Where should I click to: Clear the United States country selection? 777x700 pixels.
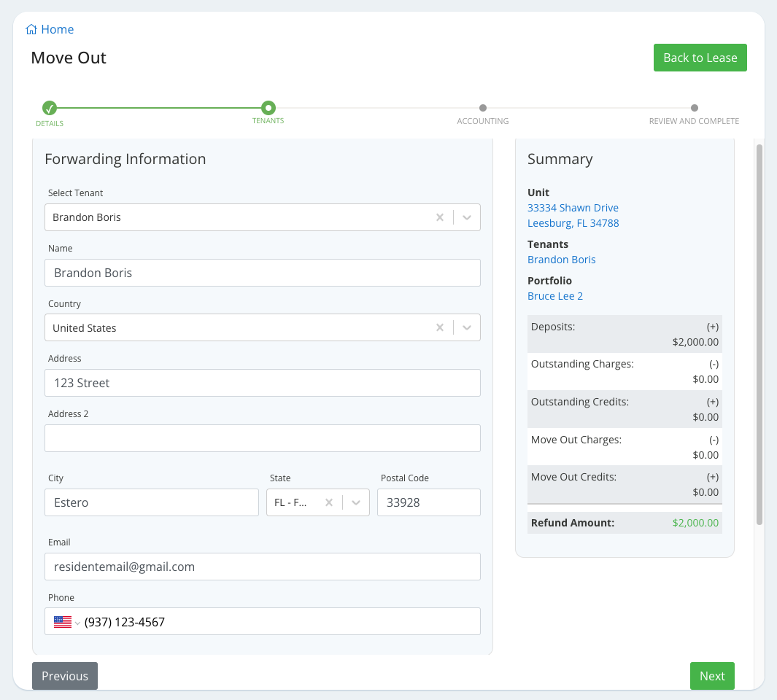pyautogui.click(x=440, y=328)
